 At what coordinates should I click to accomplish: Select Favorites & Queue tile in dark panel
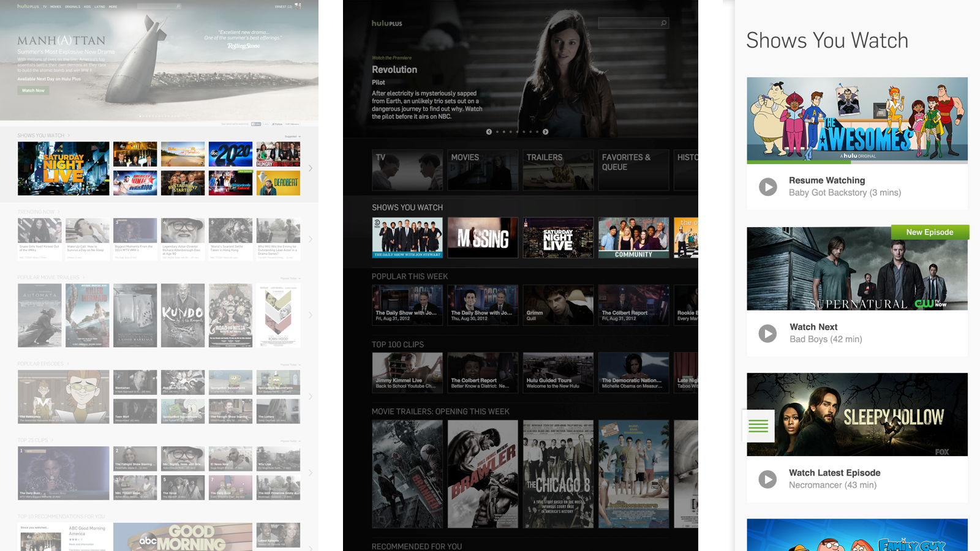pos(633,170)
